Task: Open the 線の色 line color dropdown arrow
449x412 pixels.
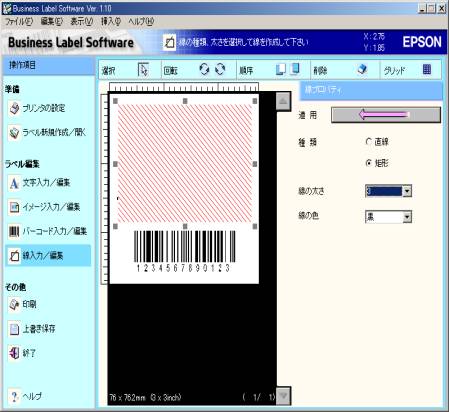Action: (407, 217)
